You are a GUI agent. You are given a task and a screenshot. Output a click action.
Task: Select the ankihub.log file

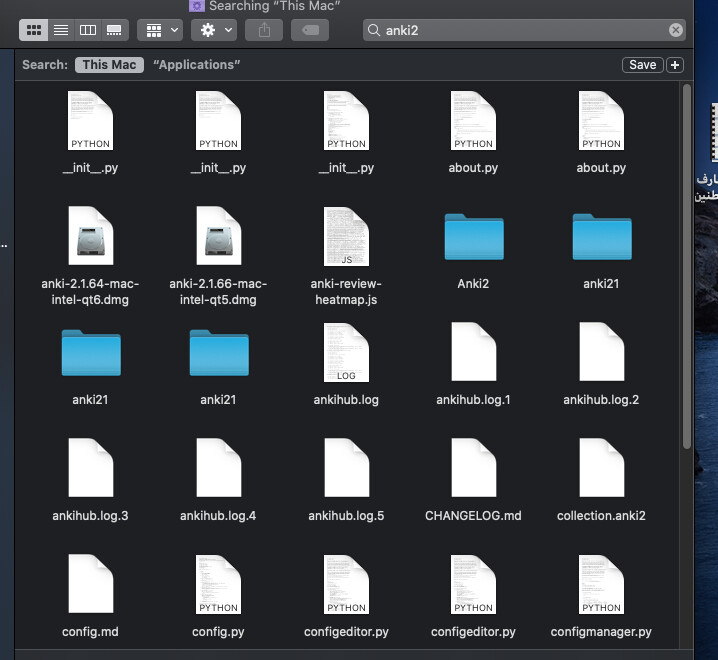point(346,353)
